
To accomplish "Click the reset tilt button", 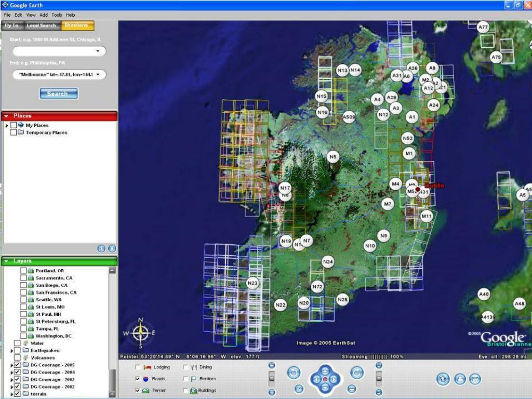I will tap(352, 389).
